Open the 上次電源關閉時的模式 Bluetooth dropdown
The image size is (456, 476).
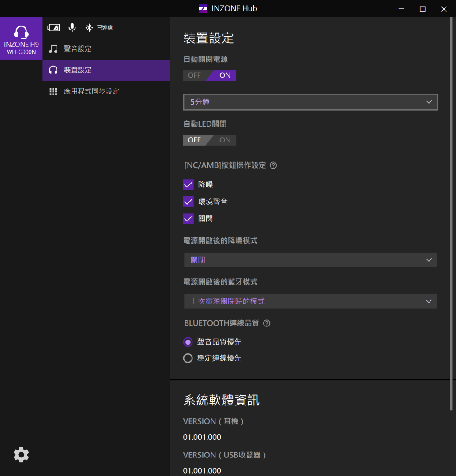(x=310, y=301)
